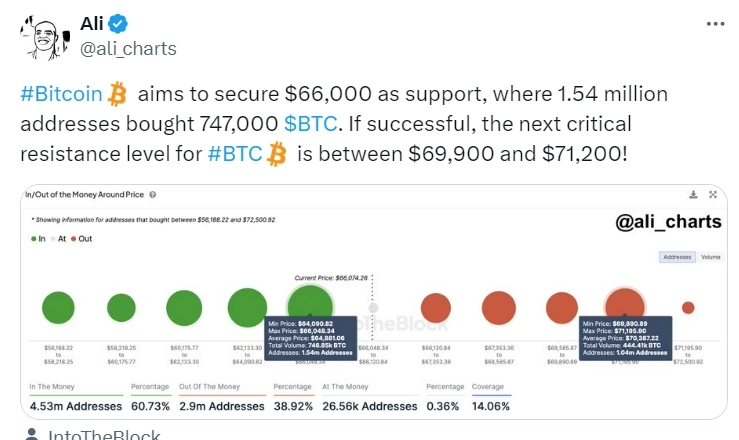Image resolution: width=739 pixels, height=440 pixels.
Task: Click the #BTC hashtag link
Action: pyautogui.click(x=235, y=154)
